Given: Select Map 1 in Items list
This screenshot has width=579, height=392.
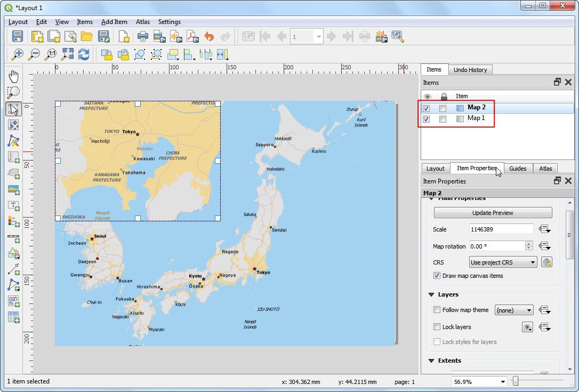Looking at the screenshot, I should point(476,118).
